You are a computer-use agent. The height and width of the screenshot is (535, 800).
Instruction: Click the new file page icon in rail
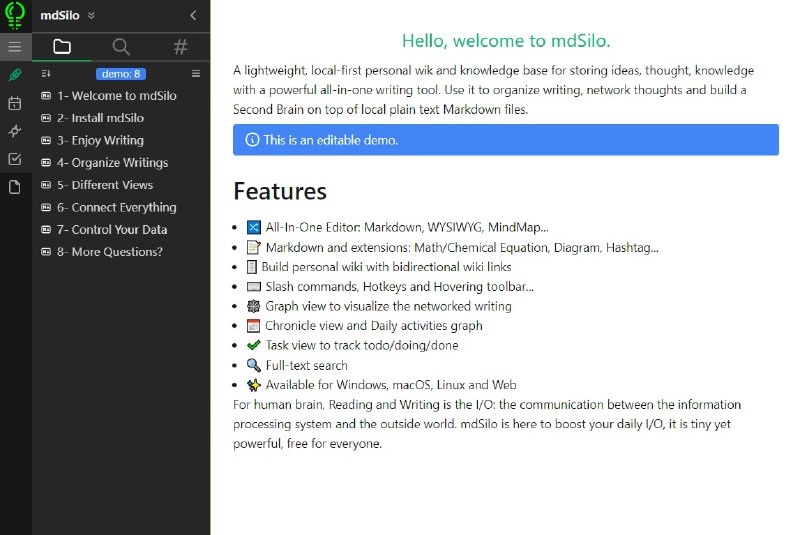[15, 187]
